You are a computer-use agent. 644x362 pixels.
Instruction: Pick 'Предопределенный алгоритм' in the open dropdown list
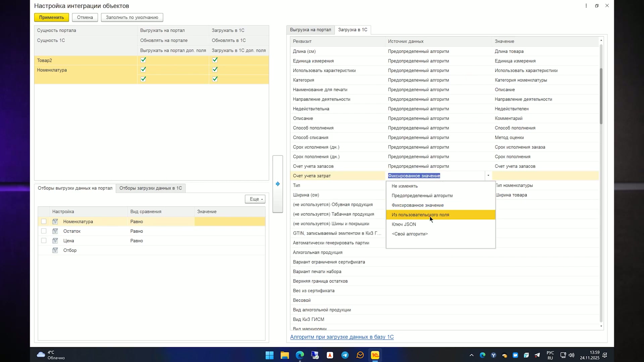440,196
